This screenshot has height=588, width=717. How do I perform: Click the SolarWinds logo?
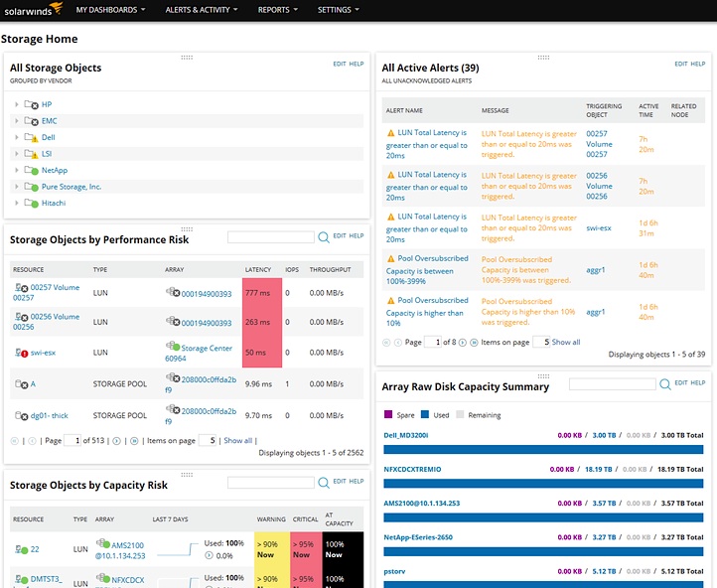coord(32,10)
